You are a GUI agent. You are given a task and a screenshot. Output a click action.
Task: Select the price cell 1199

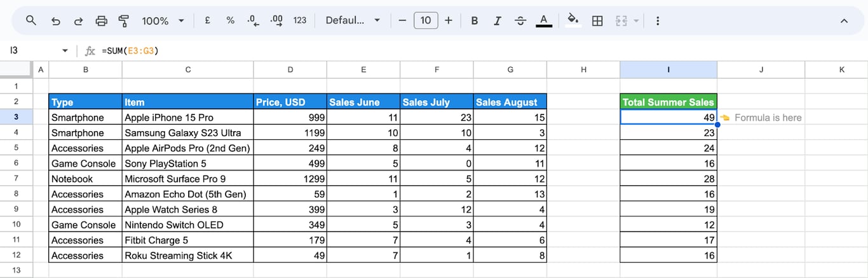pyautogui.click(x=290, y=132)
